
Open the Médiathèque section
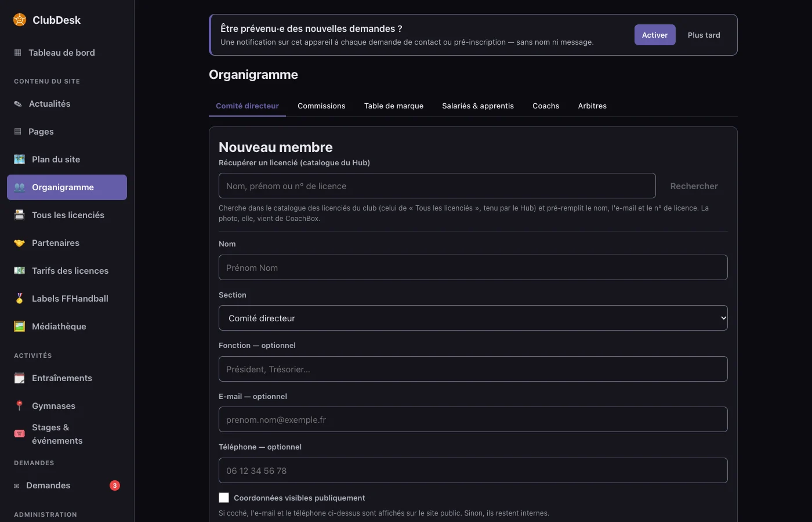(67, 327)
